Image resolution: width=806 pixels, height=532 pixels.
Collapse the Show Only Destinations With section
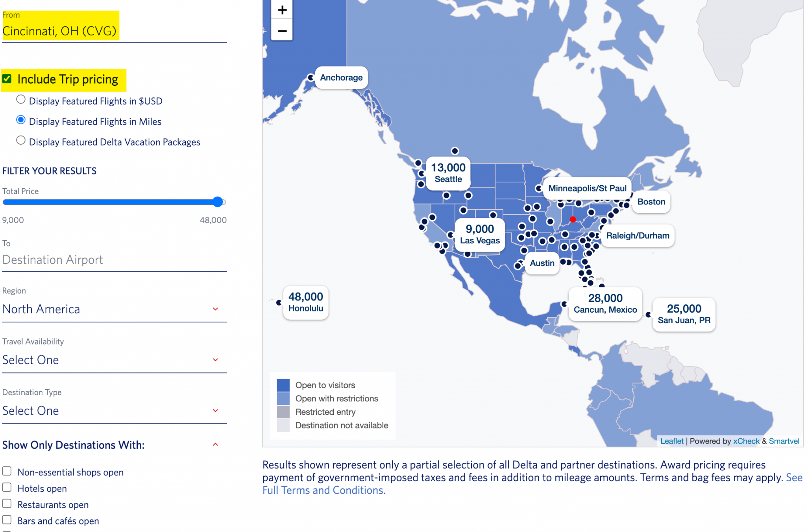(215, 444)
